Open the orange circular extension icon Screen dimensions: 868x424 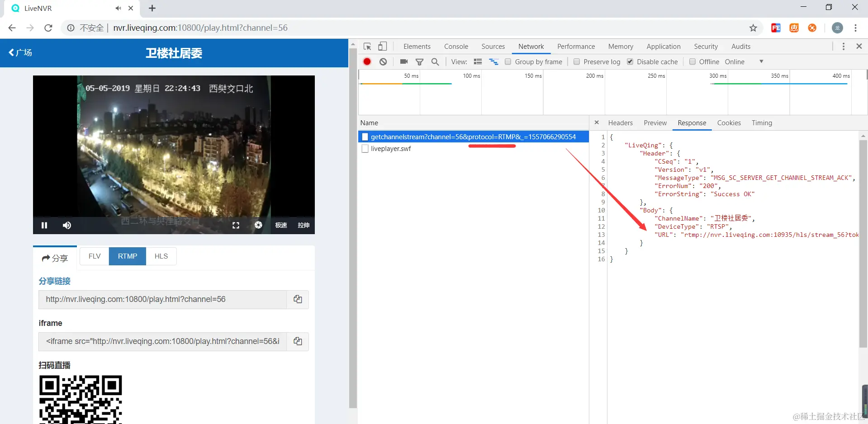point(812,28)
